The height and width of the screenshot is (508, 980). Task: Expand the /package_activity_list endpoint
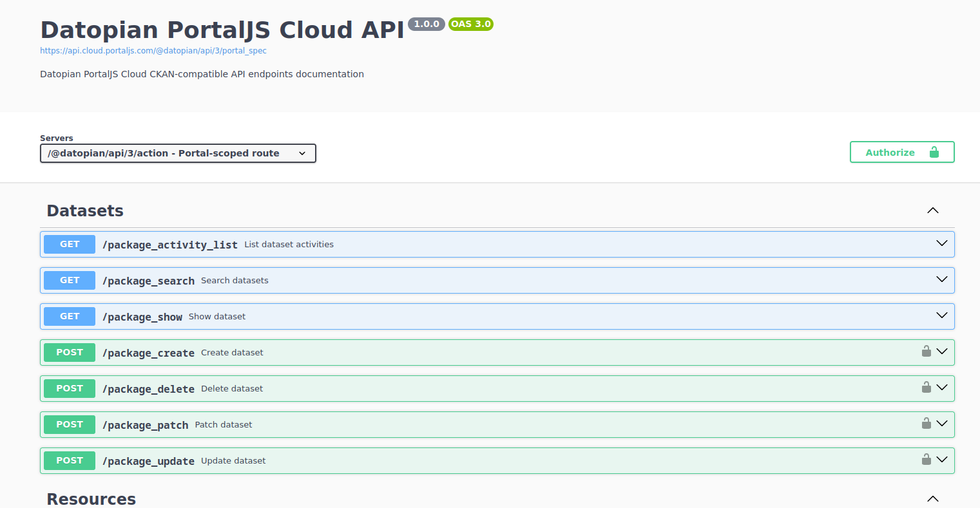tap(941, 244)
